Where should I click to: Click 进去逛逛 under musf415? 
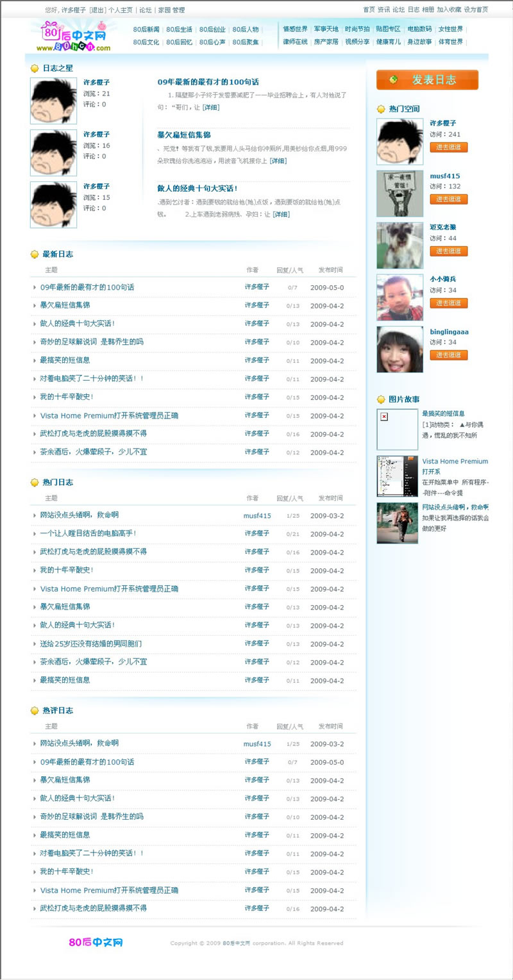click(449, 199)
